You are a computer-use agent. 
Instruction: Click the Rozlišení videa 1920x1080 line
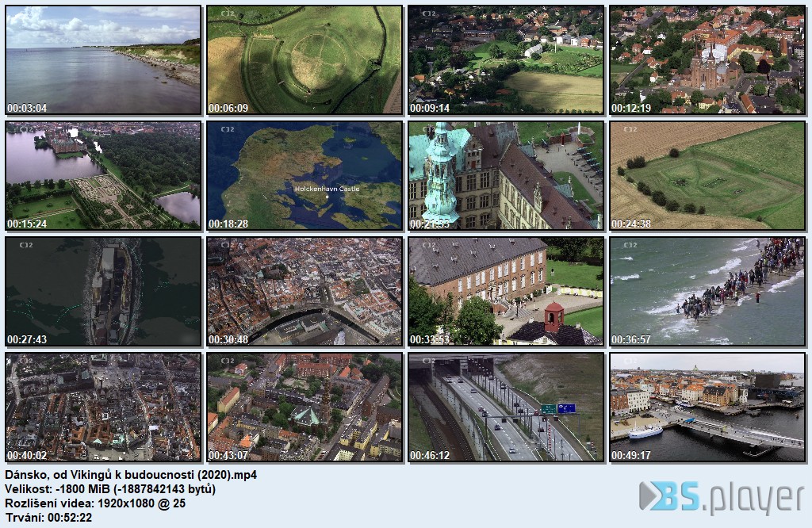coord(95,503)
